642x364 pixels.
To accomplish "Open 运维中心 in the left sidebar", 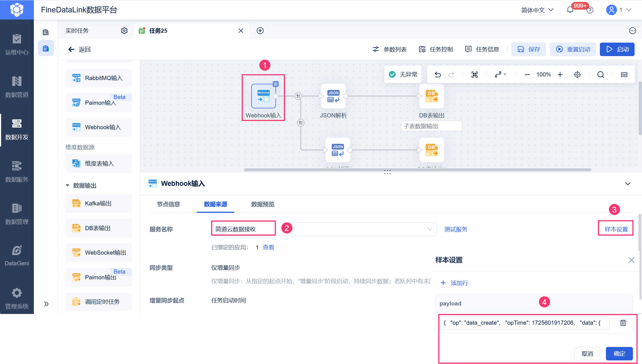I will pyautogui.click(x=17, y=45).
